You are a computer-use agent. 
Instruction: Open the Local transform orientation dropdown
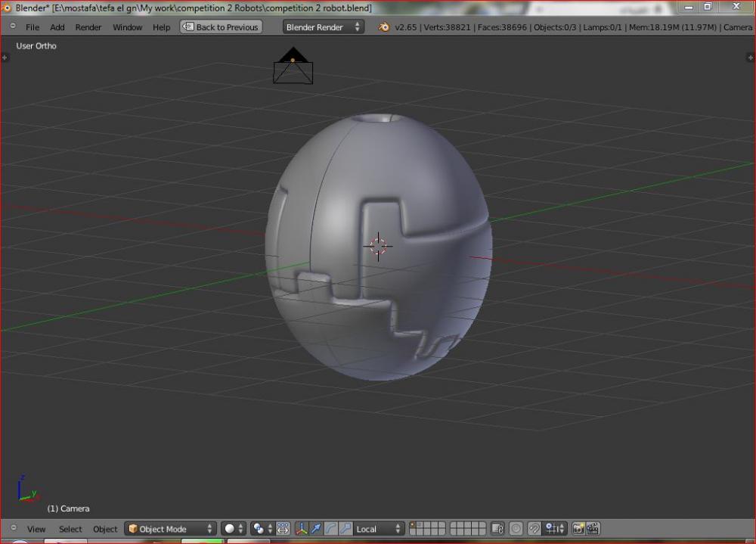(x=380, y=529)
